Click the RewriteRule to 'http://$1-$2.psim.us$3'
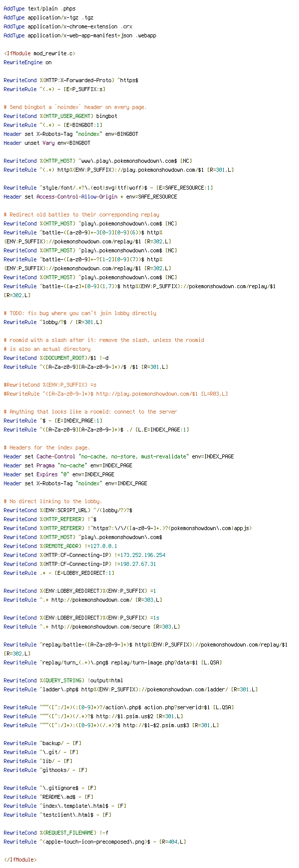 pyautogui.click(x=111, y=726)
